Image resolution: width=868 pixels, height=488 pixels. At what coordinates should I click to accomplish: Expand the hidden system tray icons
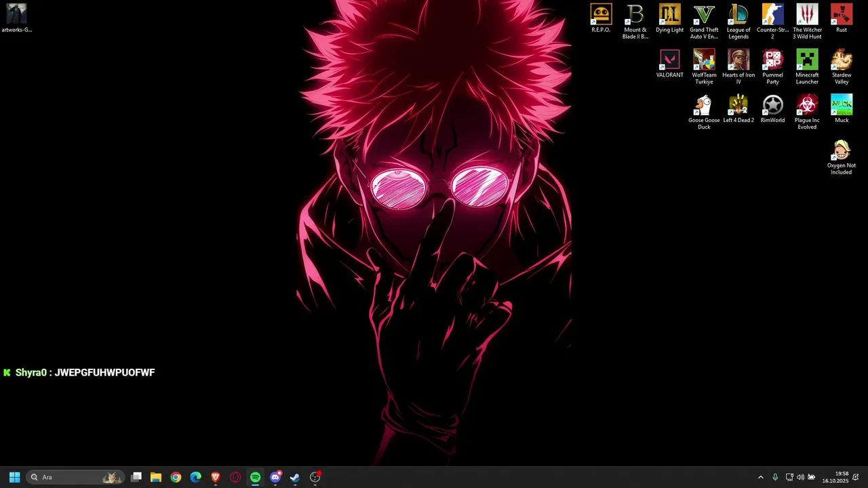tap(760, 477)
